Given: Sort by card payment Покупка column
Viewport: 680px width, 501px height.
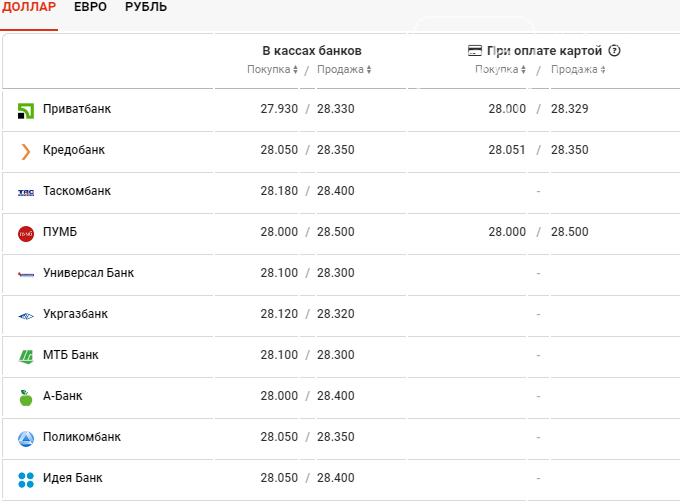Looking at the screenshot, I should pos(500,69).
